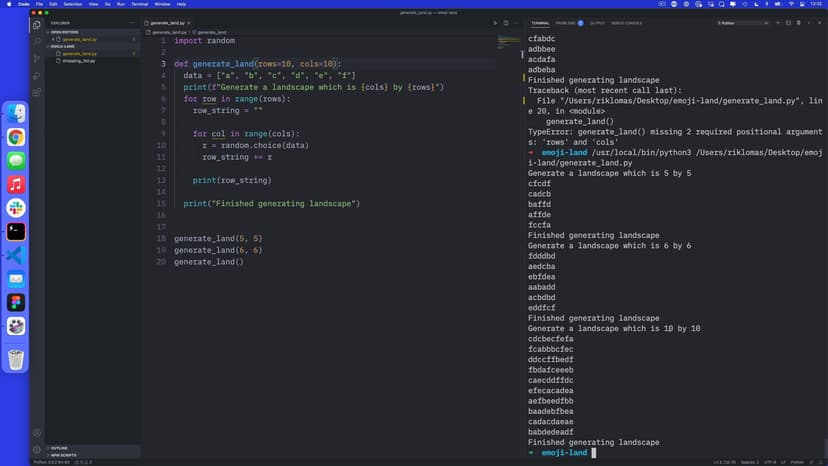Split the editor to the right
The height and width of the screenshot is (466, 828).
[507, 22]
